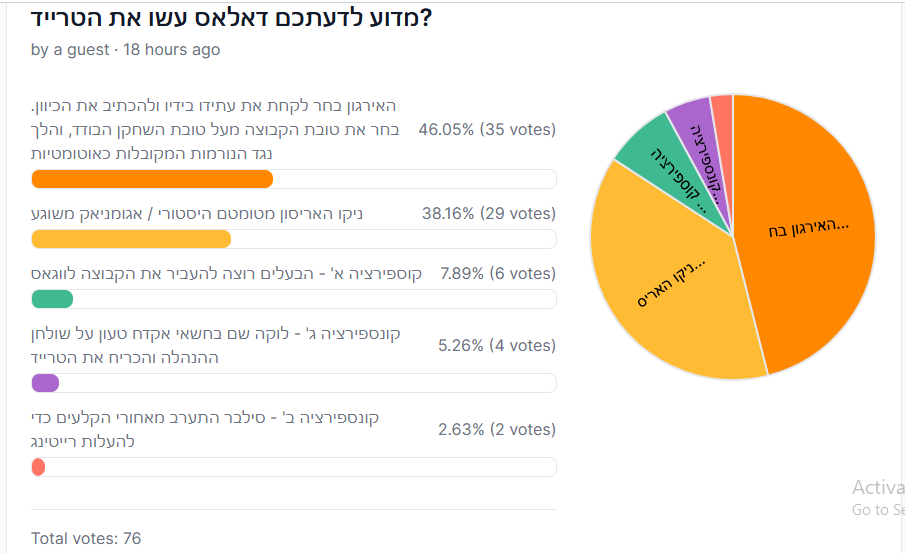Click the "Total votes: 76" text
905x553 pixels.
point(86,539)
